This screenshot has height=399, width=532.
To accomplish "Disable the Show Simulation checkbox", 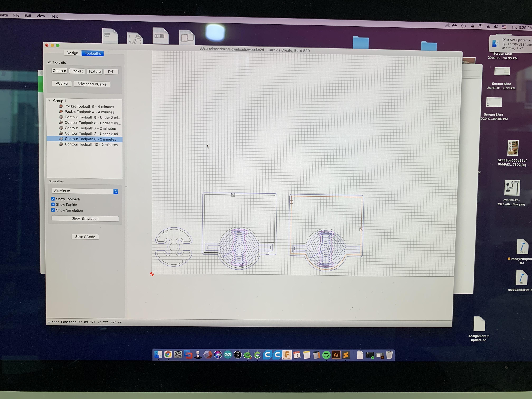I will pos(53,210).
